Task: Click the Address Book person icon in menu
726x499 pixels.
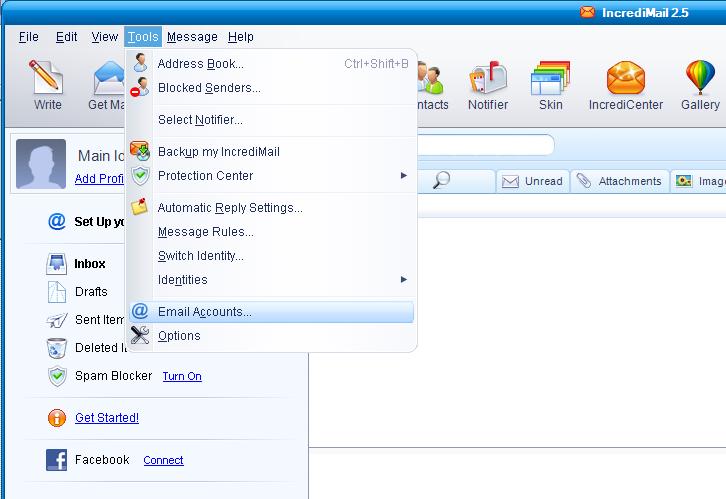Action: [140, 62]
